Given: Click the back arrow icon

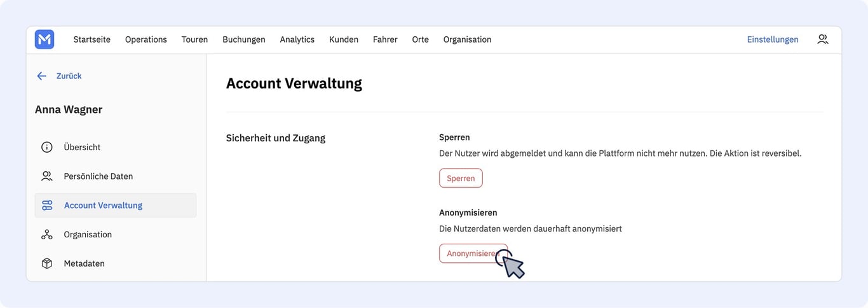Looking at the screenshot, I should pyautogui.click(x=42, y=76).
